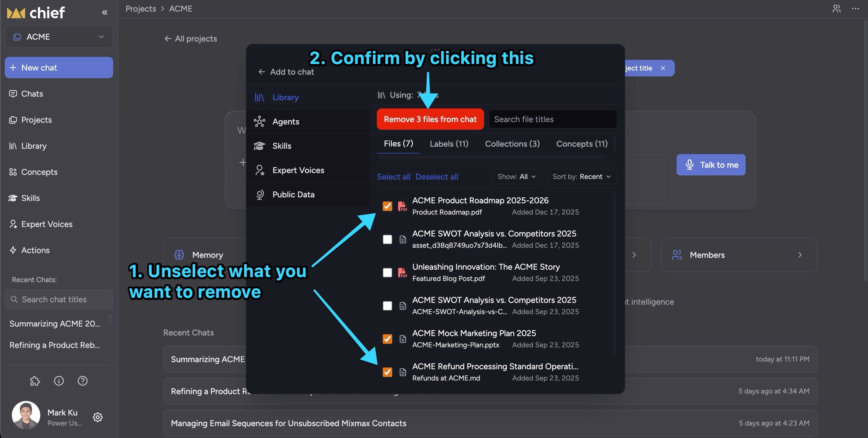The image size is (868, 438).
Task: Uncheck ACME Mock Marketing Plan 2025 checkbox
Action: pyautogui.click(x=387, y=339)
